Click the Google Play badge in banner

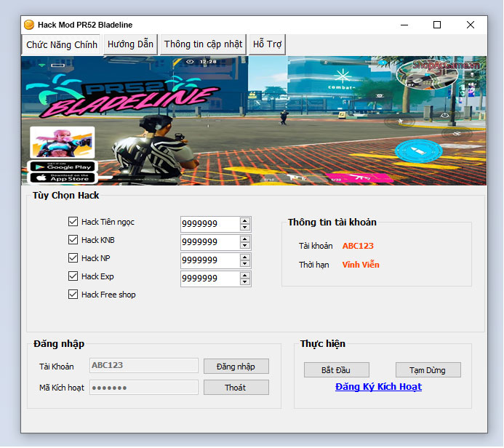pos(63,167)
